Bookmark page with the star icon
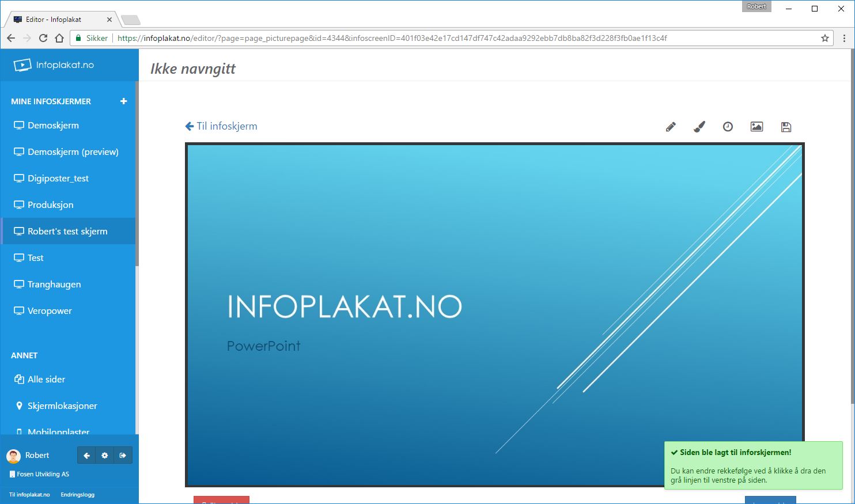This screenshot has height=504, width=855. coord(824,38)
